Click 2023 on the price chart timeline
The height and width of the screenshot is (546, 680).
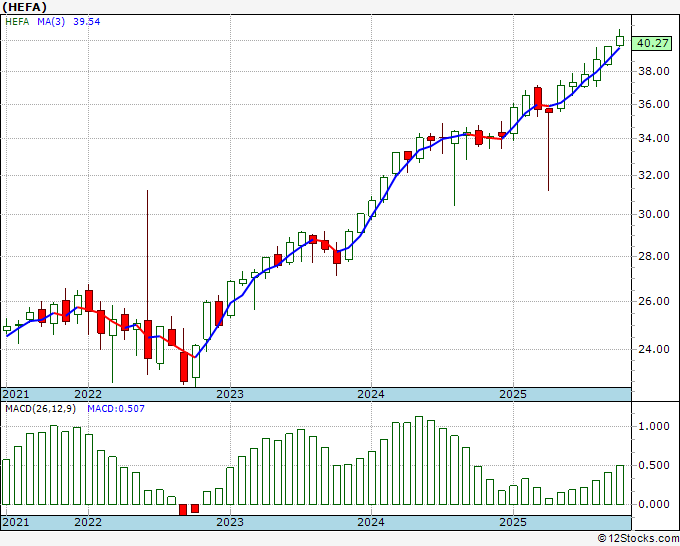click(230, 394)
